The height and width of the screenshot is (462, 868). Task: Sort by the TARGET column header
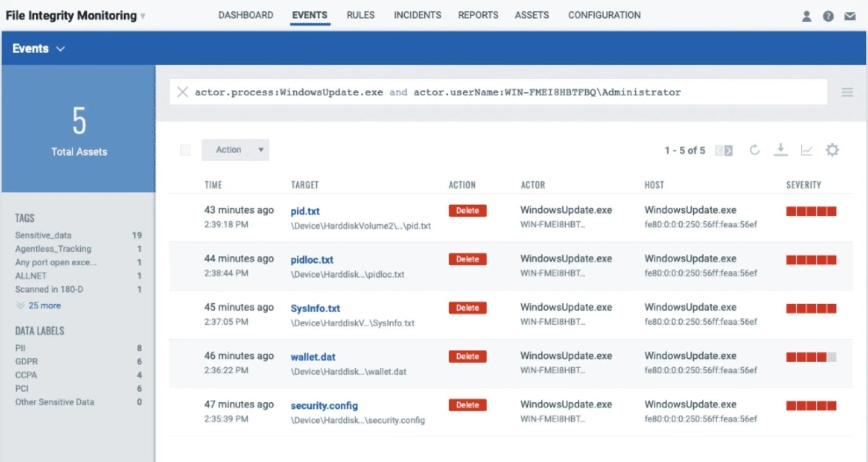point(305,185)
